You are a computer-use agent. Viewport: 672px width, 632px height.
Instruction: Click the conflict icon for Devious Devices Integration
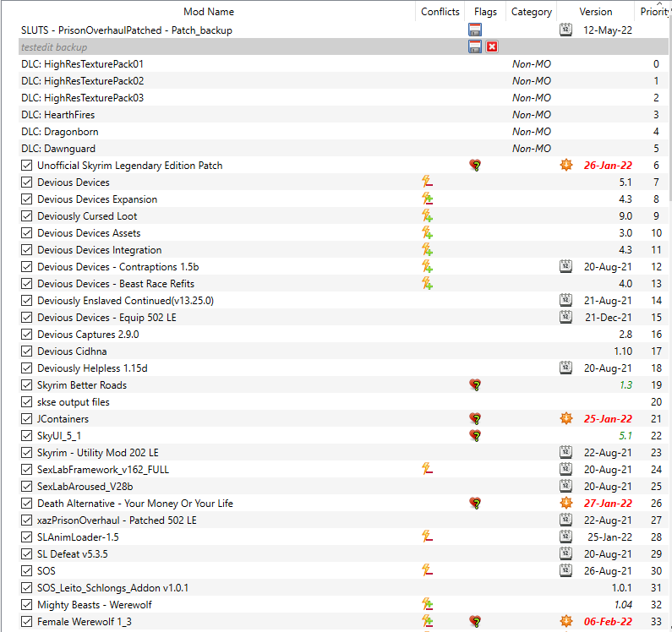427,249
